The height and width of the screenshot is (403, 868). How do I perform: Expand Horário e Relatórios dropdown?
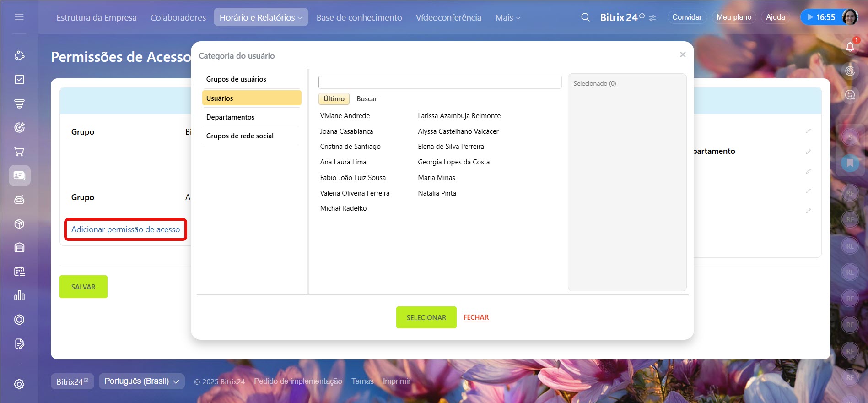[x=261, y=17]
